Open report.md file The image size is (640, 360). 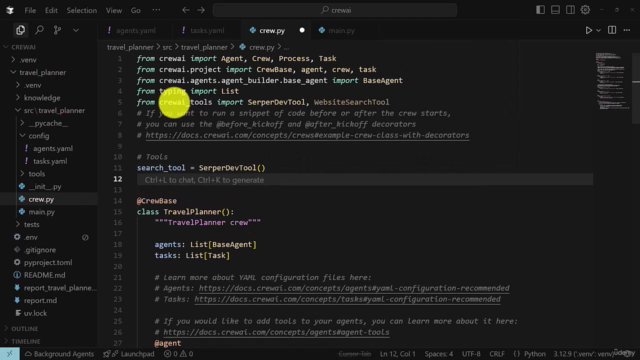[40, 300]
